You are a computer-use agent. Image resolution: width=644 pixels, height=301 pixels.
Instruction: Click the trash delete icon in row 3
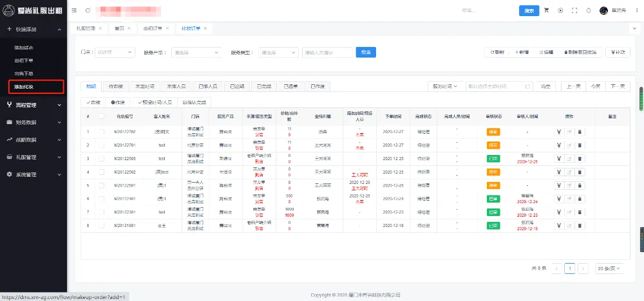tap(580, 158)
